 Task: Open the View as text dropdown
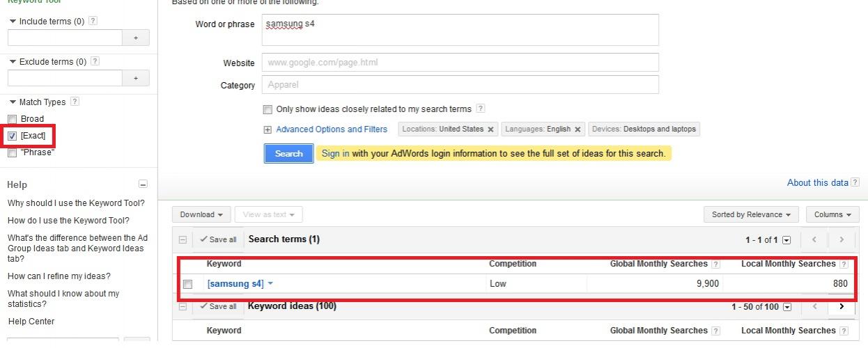tap(268, 214)
